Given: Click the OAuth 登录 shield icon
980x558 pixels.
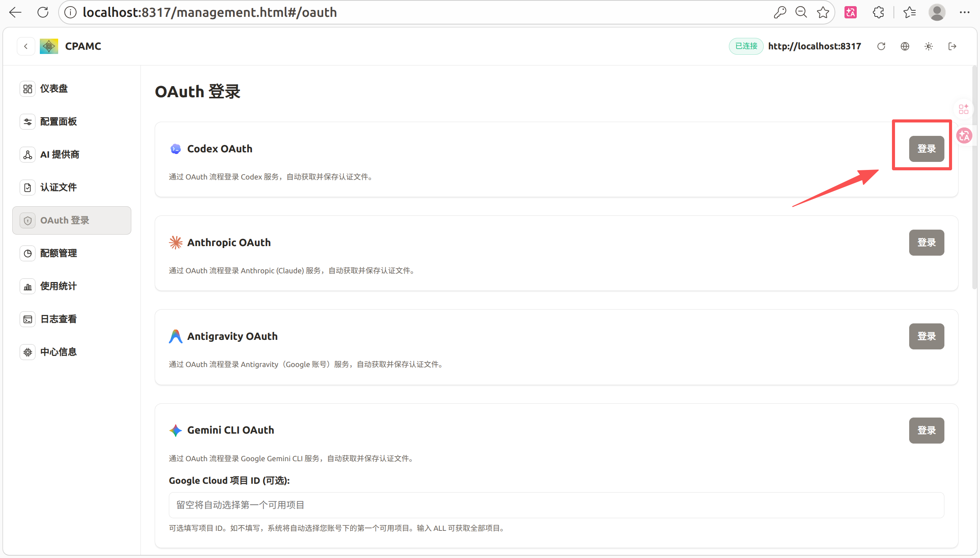Looking at the screenshot, I should point(27,220).
